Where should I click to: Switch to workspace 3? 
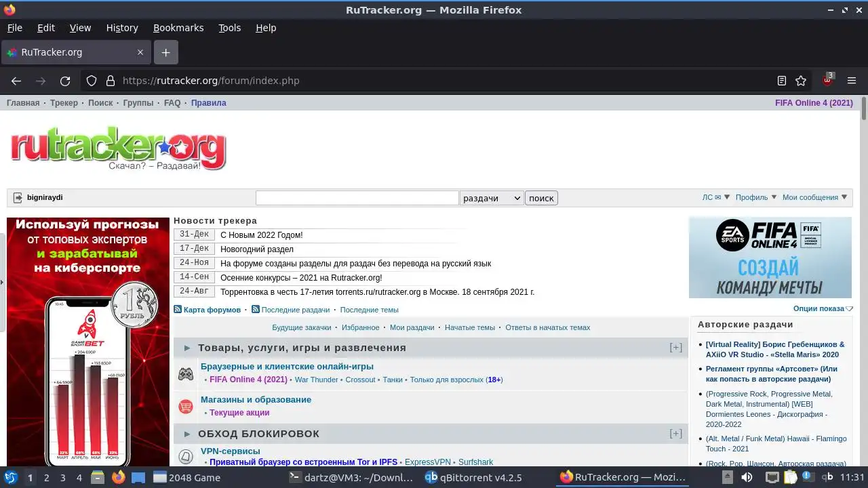tap(62, 477)
